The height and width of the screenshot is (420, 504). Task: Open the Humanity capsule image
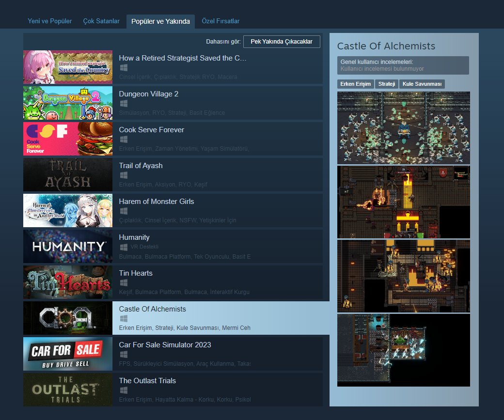click(68, 246)
